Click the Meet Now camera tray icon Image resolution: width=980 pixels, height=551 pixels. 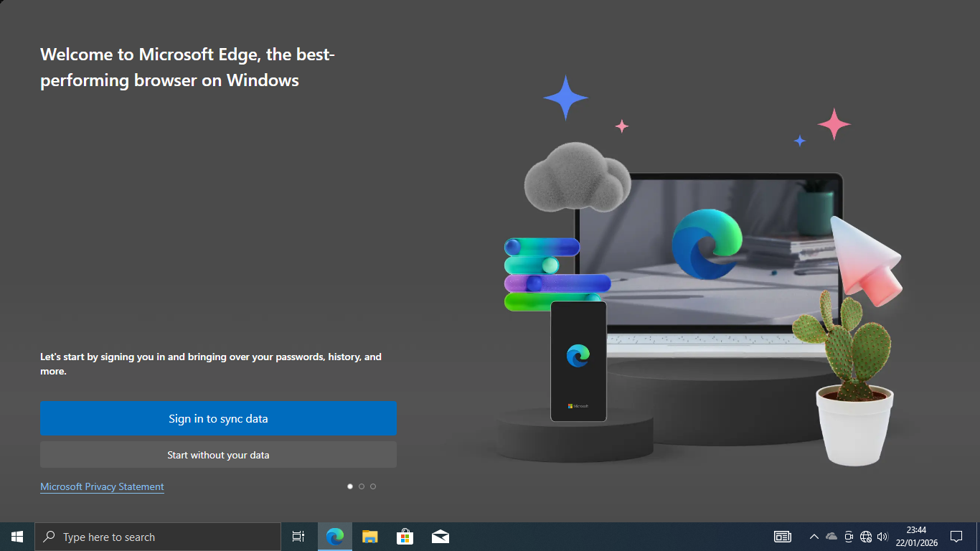849,537
